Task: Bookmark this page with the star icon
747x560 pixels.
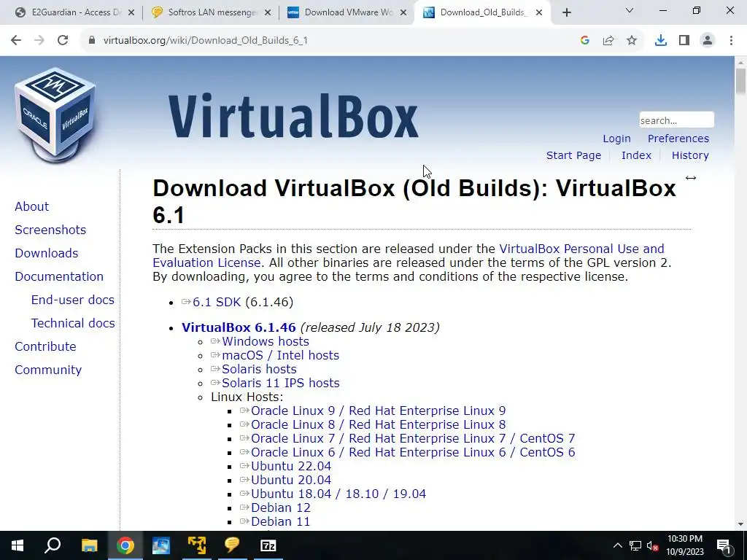Action: click(x=632, y=41)
